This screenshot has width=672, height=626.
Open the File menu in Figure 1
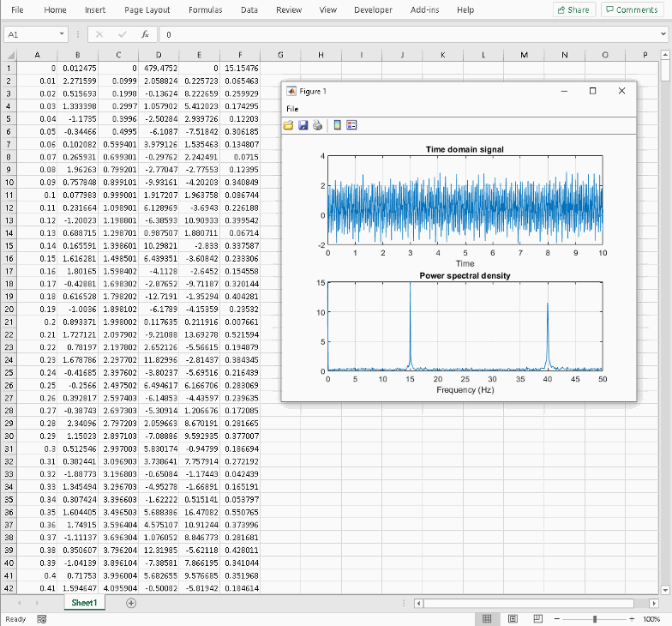pyautogui.click(x=292, y=109)
